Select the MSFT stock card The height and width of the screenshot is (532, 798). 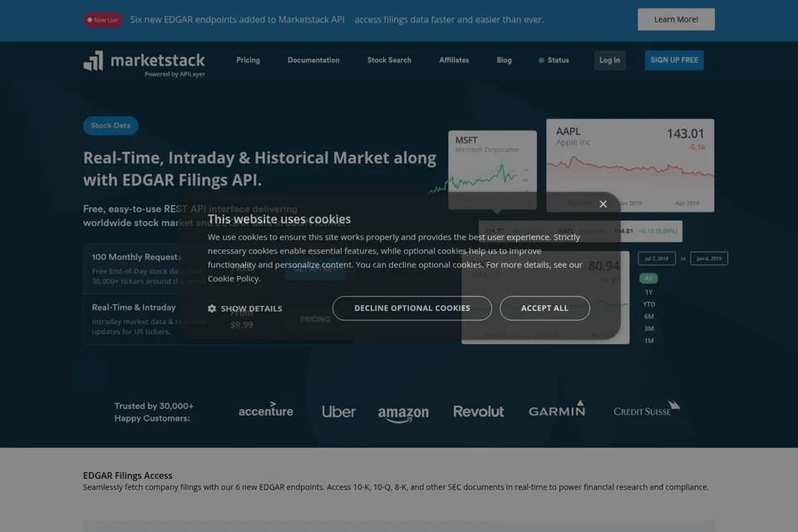[492, 170]
